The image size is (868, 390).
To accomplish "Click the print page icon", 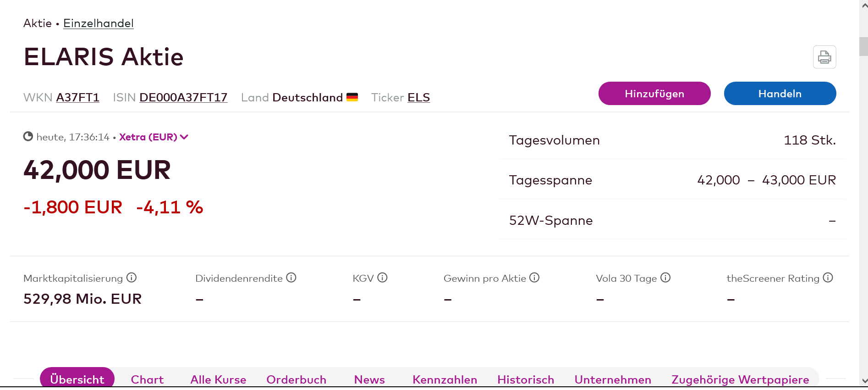I will (x=824, y=57).
